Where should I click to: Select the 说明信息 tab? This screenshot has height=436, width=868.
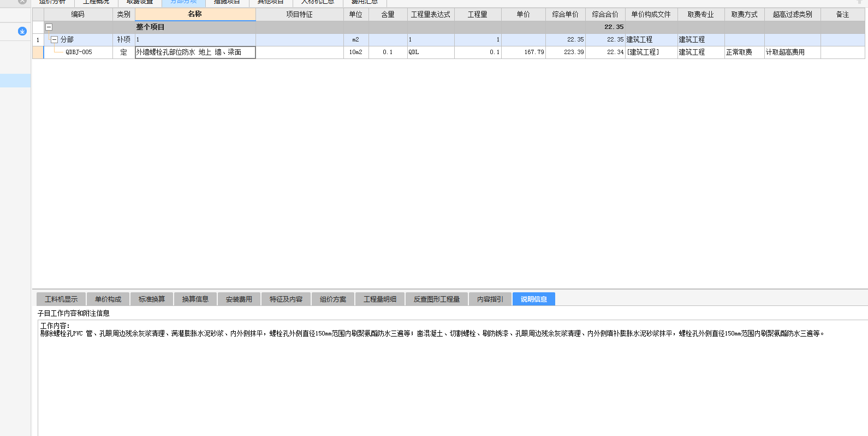(x=534, y=299)
